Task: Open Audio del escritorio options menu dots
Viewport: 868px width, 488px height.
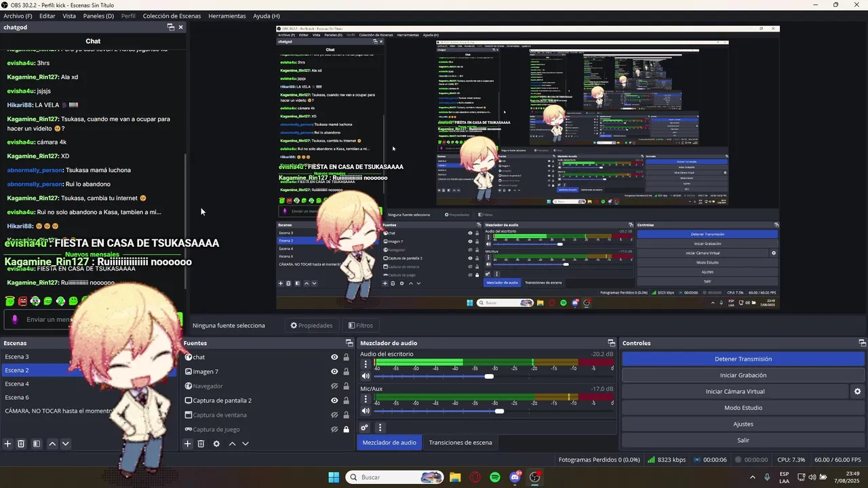Action: click(366, 364)
